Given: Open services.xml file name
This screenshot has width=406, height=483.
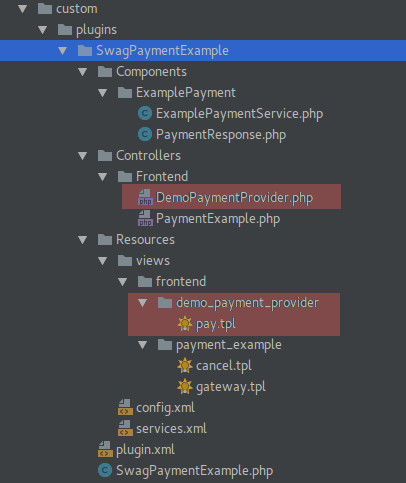Looking at the screenshot, I should point(171,429).
